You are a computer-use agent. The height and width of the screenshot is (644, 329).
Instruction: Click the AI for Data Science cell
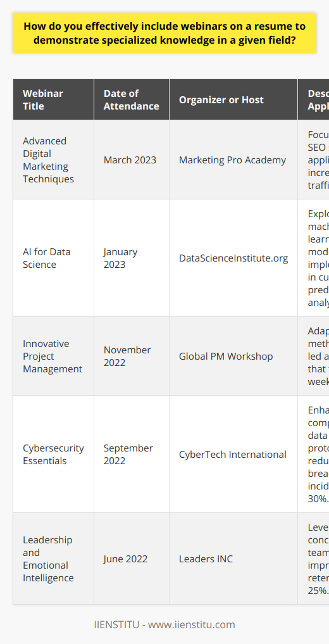[53, 258]
